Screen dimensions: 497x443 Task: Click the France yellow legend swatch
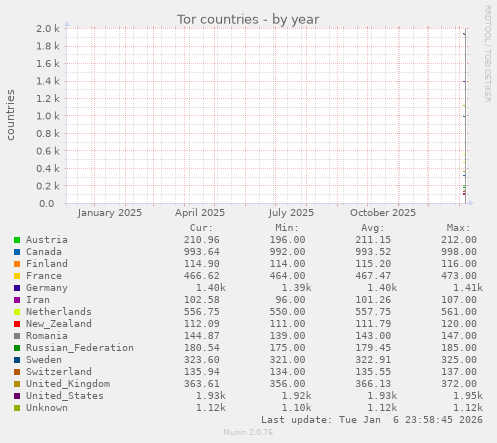coord(17,276)
